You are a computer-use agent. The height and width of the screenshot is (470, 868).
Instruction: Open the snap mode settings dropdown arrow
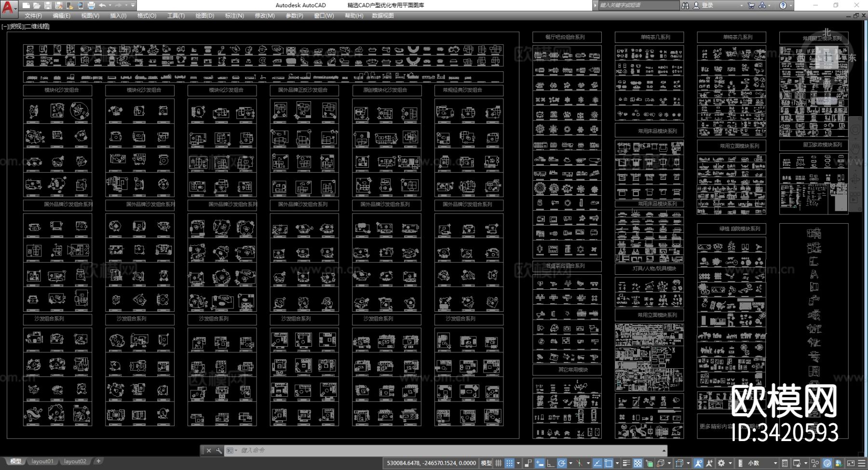[518, 463]
